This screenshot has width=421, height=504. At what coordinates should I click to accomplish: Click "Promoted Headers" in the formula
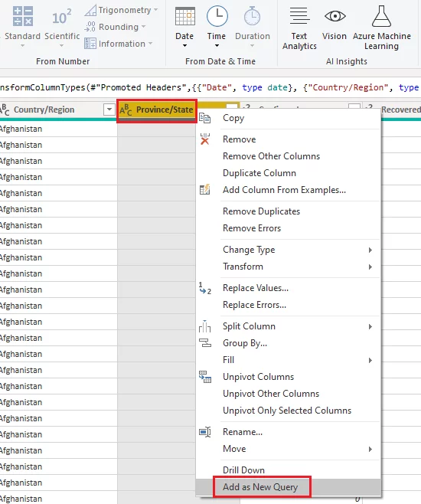pyautogui.click(x=142, y=87)
